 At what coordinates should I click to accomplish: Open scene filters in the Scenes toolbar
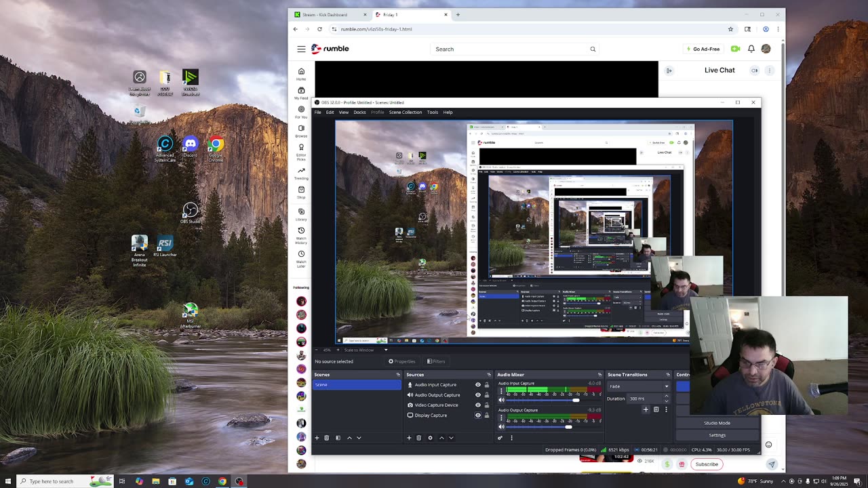pyautogui.click(x=338, y=438)
